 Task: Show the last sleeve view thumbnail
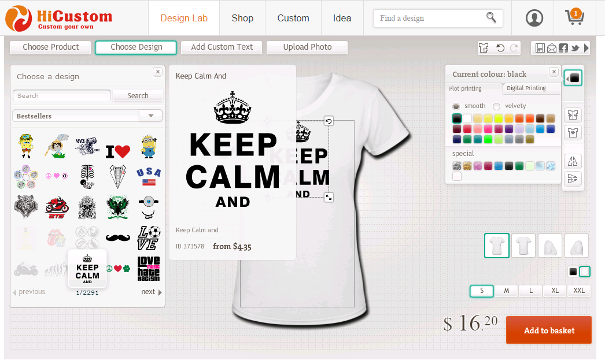[577, 246]
